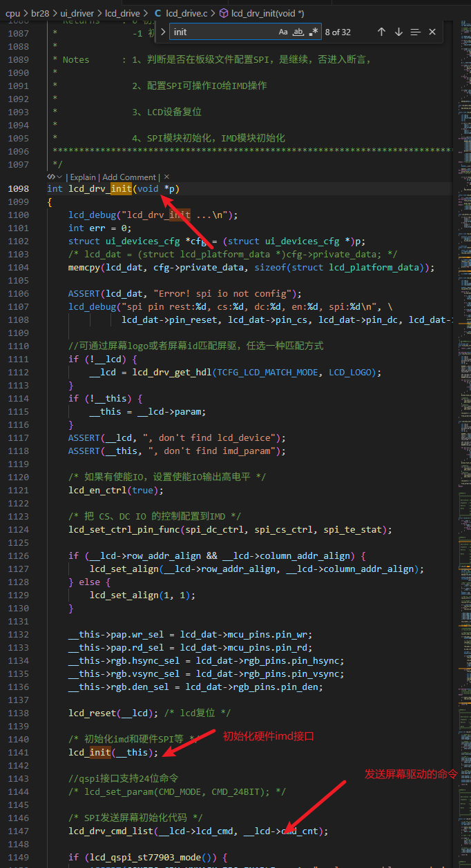Dismiss the code lens with its ×
The height and width of the screenshot is (868, 471).
click(166, 177)
